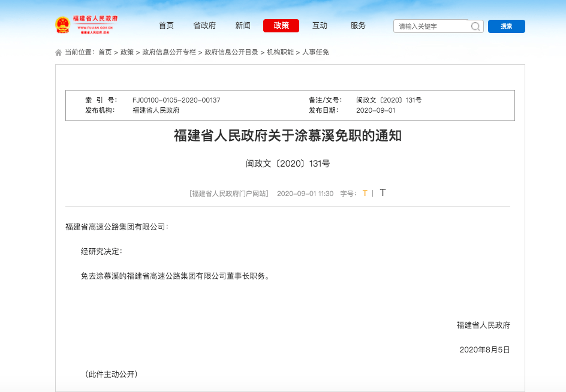Open the 新闻 news menu
Screen dimensions: 566x392
click(x=242, y=26)
